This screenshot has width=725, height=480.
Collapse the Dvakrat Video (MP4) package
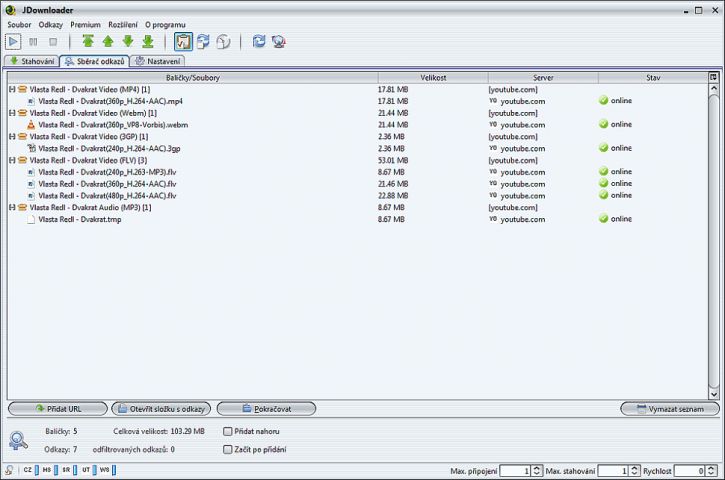tap(12, 89)
